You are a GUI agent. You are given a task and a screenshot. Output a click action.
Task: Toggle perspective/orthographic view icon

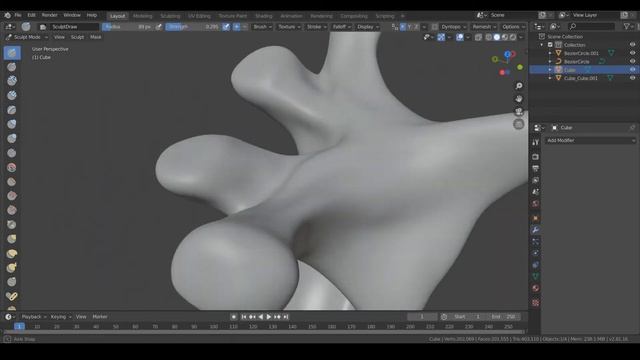(x=519, y=124)
